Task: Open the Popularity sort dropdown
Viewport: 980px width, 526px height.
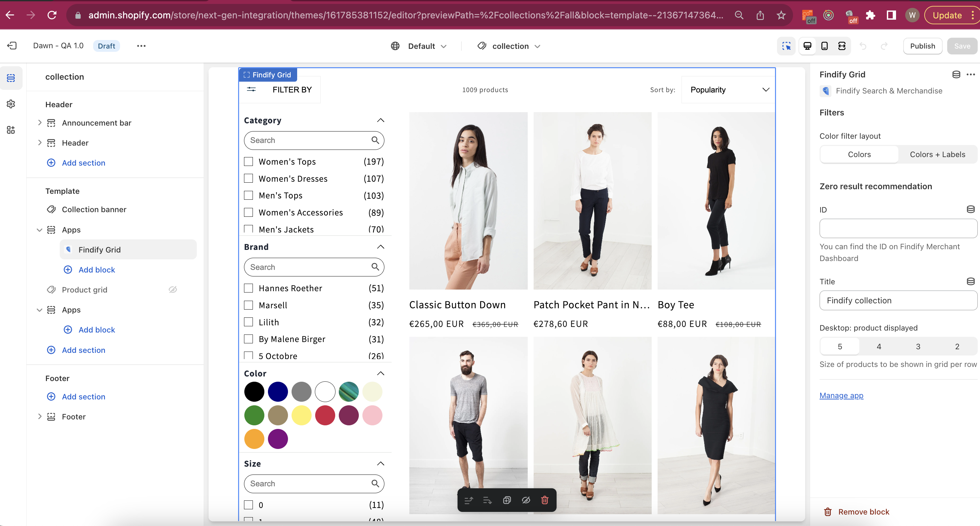Action: point(728,90)
